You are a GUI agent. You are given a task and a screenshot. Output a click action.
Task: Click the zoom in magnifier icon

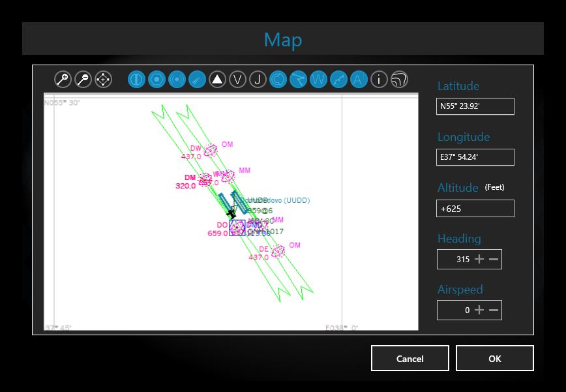(63, 80)
